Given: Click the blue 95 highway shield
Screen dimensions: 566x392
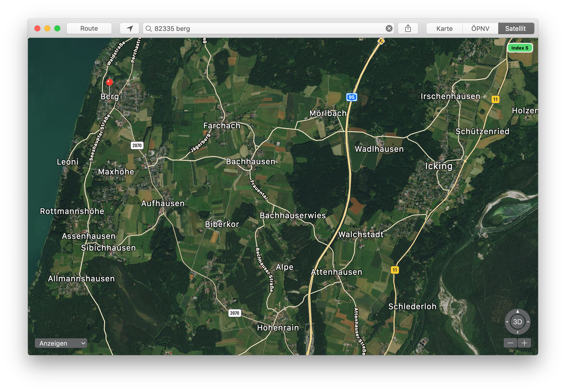Looking at the screenshot, I should [x=352, y=97].
